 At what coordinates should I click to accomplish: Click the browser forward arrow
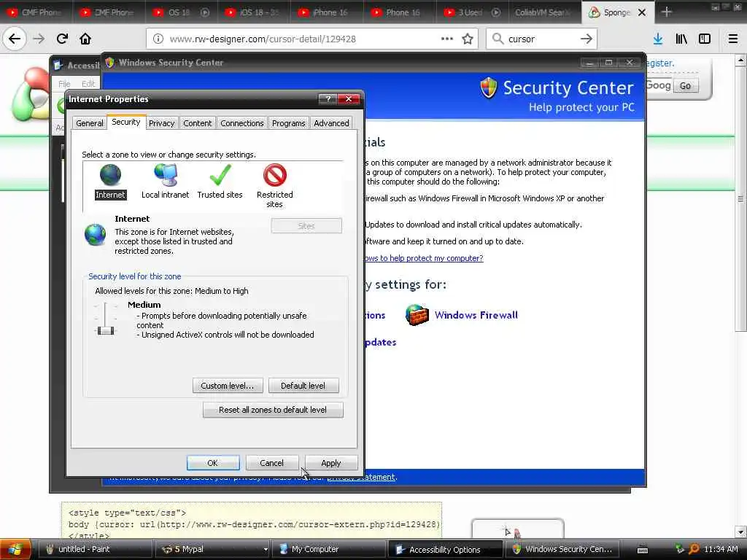tap(39, 39)
